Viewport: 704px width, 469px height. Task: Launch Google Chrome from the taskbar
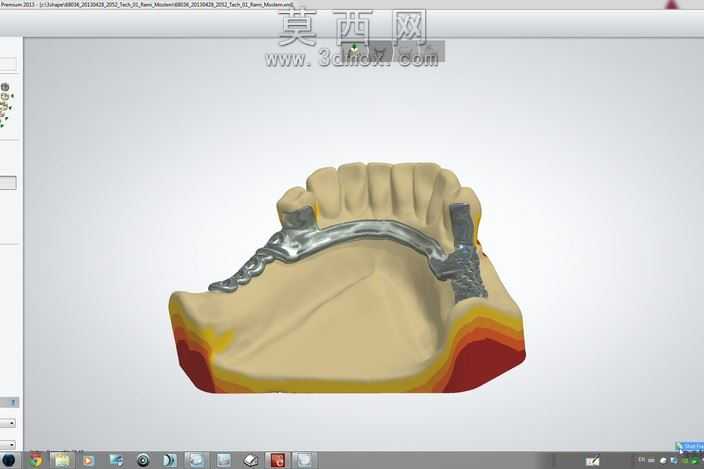[x=36, y=460]
